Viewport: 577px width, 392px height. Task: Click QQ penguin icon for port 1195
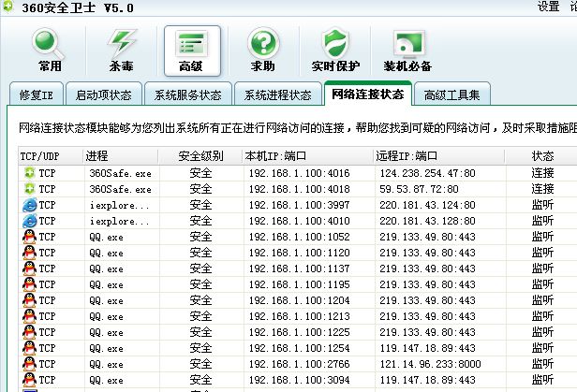(x=29, y=284)
